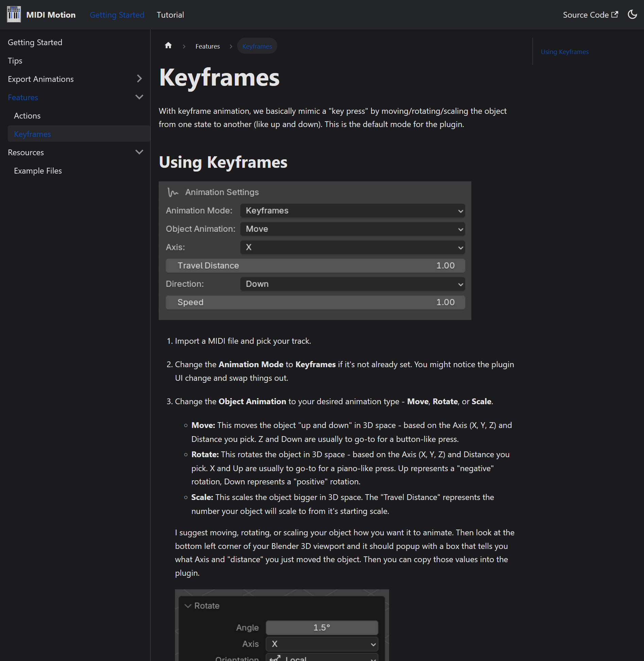Viewport: 644px width, 661px height.
Task: Open Getting Started in the top nav
Action: 117,15
